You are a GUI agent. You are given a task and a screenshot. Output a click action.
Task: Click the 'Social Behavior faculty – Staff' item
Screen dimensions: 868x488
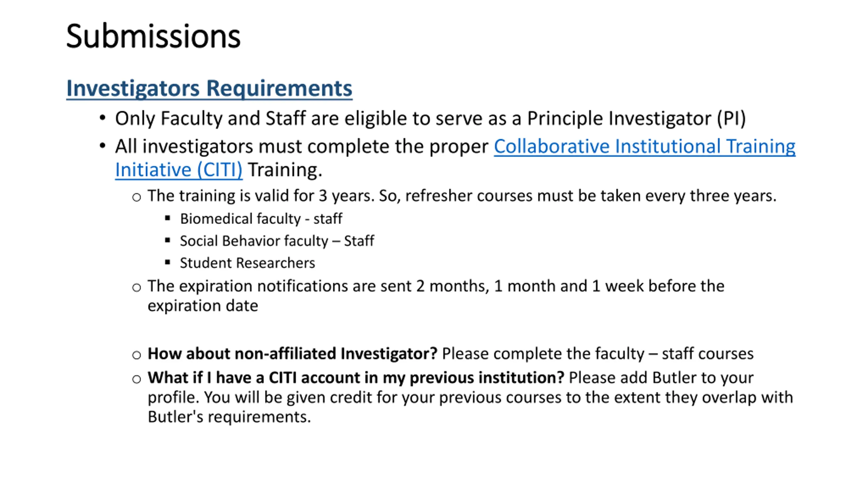[x=277, y=241]
